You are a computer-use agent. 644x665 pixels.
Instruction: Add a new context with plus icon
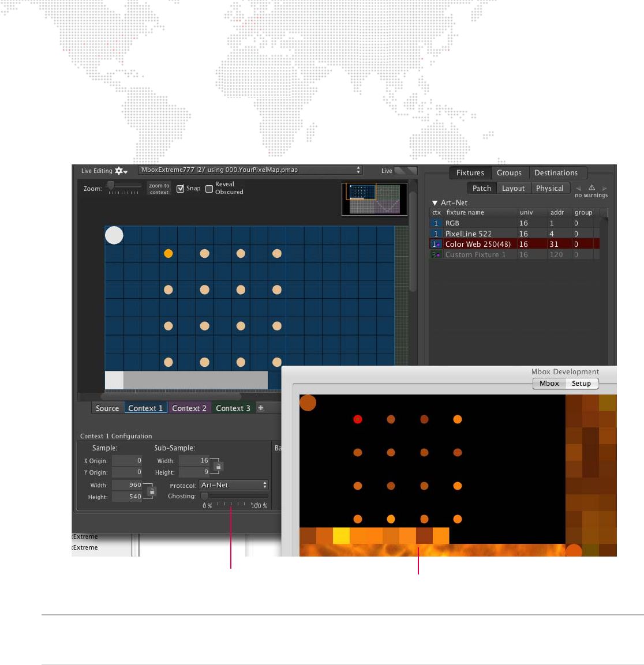coord(261,408)
